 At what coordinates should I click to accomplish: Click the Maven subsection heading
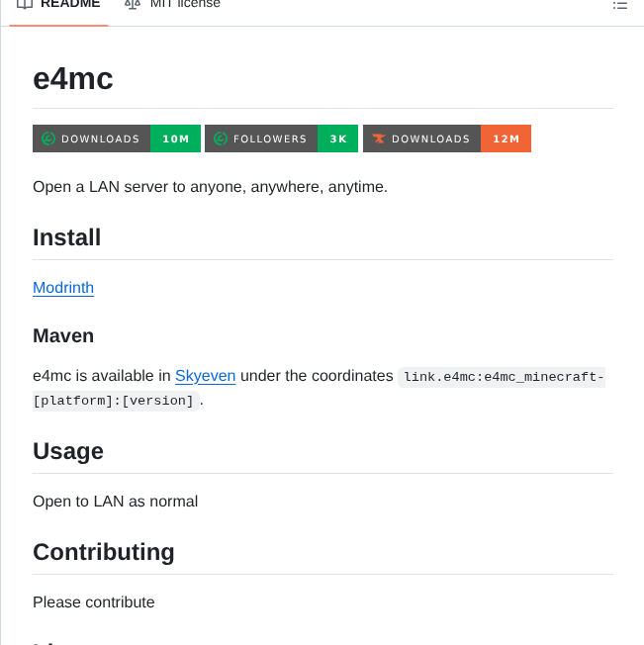pyautogui.click(x=63, y=335)
